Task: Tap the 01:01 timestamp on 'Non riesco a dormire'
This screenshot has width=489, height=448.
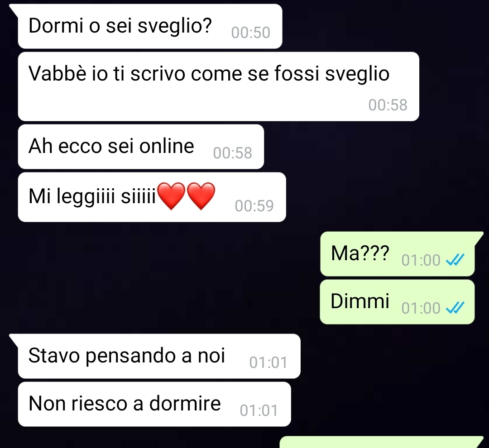Action: click(259, 410)
